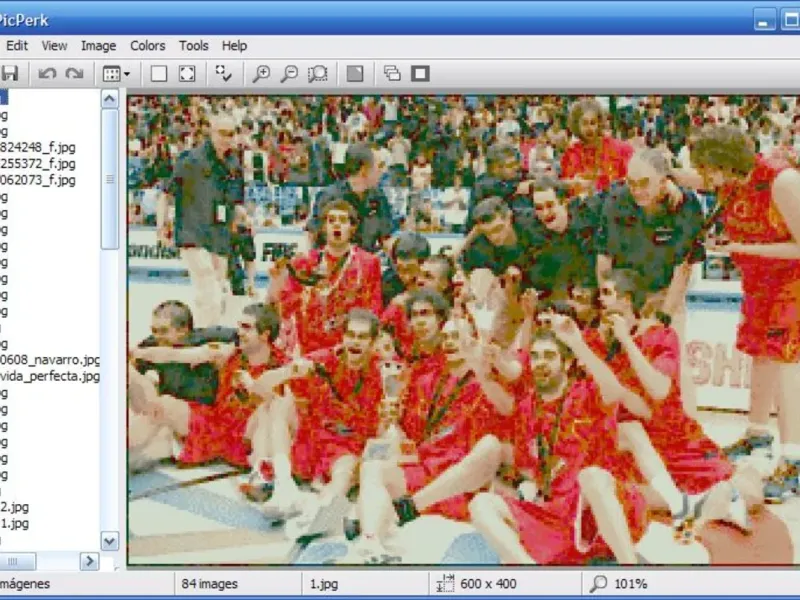Viewport: 800px width, 600px height.
Task: Undo the last action
Action: (x=47, y=73)
